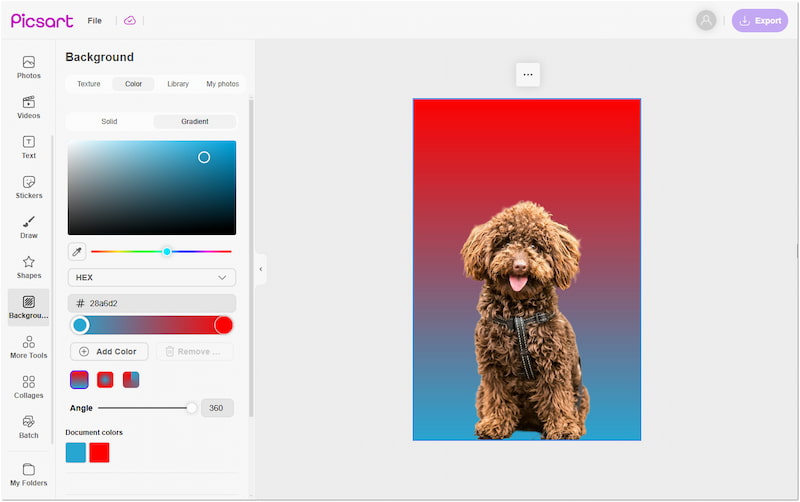Open My Folders
This screenshot has width=800, height=502.
[29, 475]
